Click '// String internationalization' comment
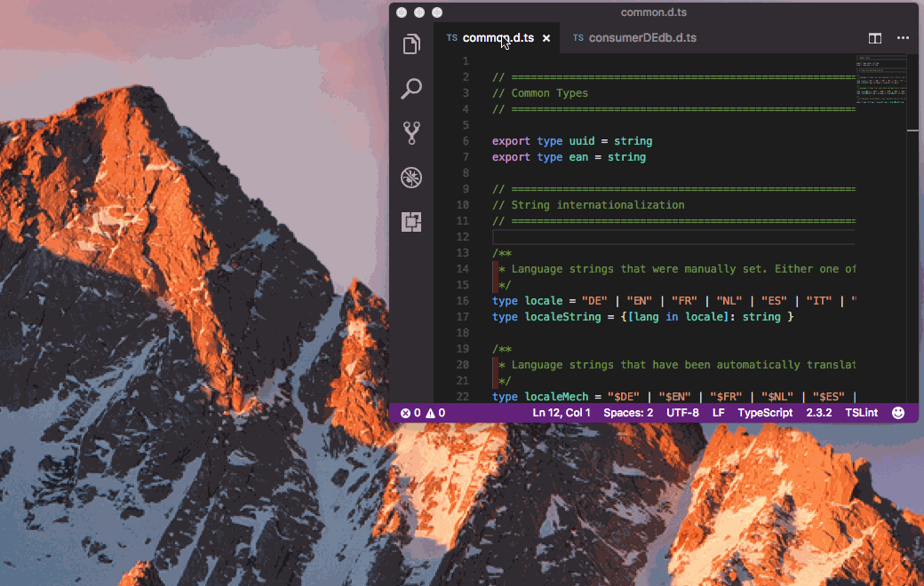 coord(588,205)
